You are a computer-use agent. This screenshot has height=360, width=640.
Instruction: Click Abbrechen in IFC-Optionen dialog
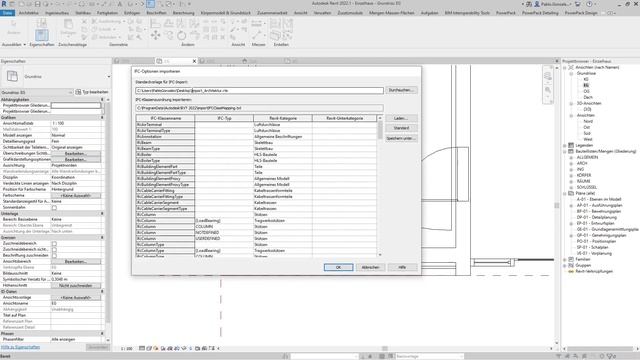(370, 267)
